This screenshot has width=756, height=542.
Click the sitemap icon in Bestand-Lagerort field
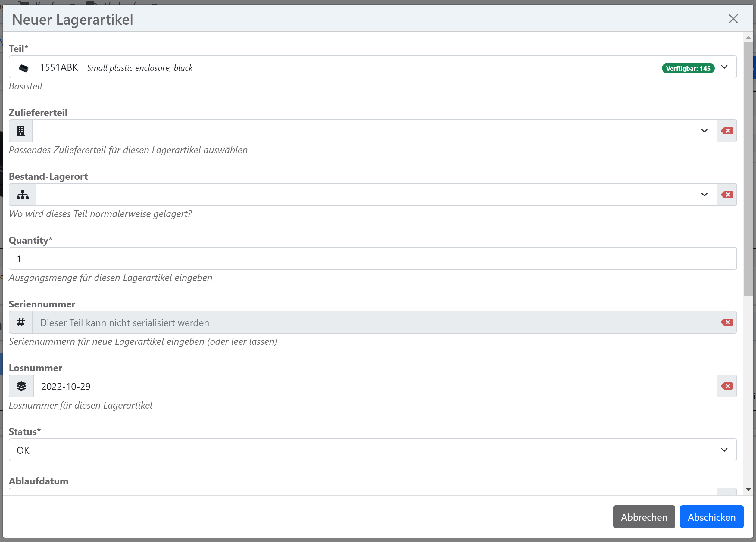coord(22,194)
